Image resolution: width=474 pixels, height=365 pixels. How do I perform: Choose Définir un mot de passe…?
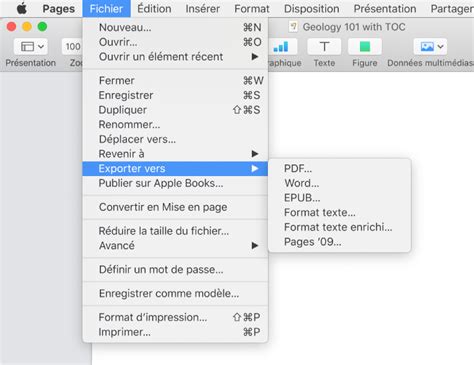click(175, 269)
